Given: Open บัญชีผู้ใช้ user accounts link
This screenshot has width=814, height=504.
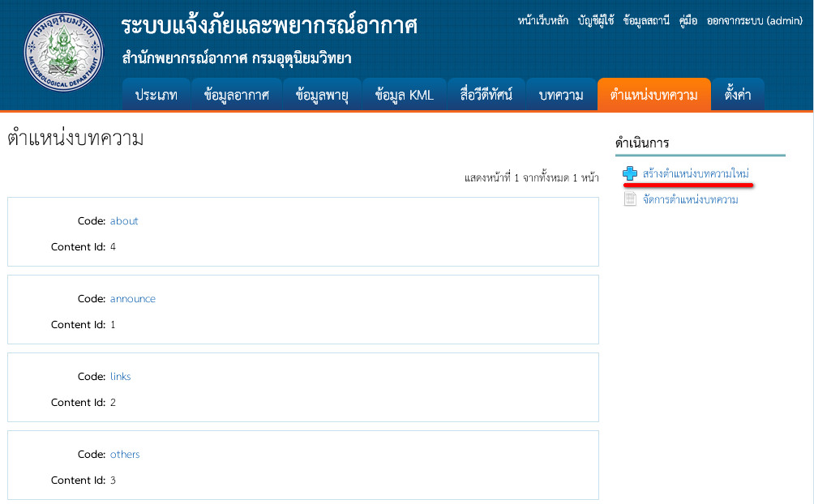Looking at the screenshot, I should tap(596, 21).
